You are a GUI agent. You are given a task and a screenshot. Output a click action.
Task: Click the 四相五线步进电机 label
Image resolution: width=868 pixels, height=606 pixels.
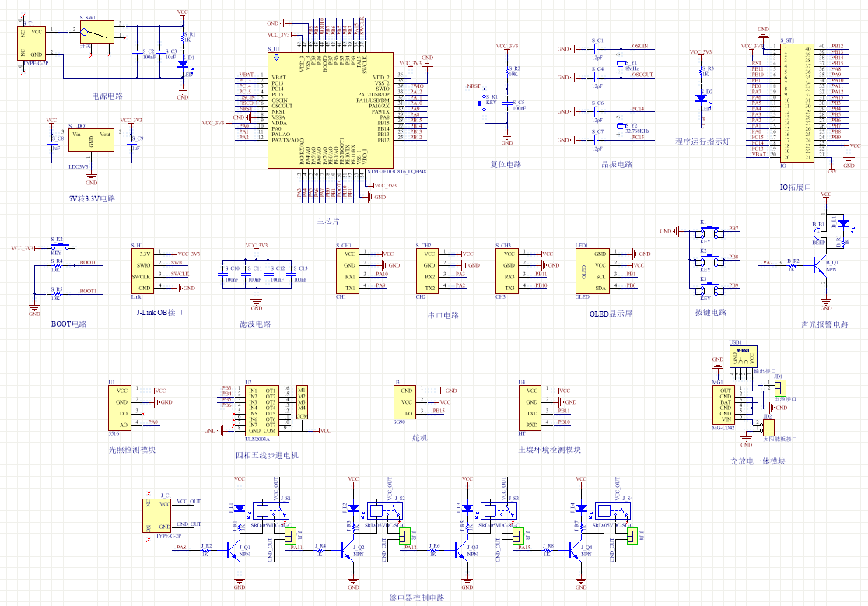267,455
